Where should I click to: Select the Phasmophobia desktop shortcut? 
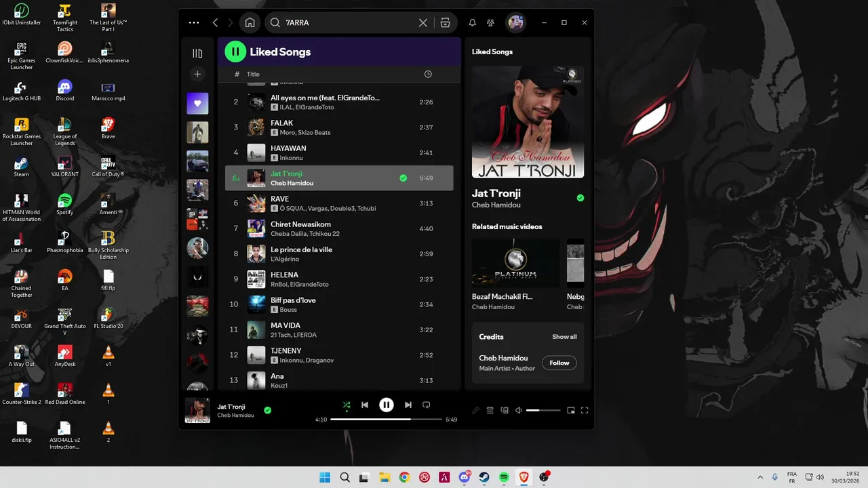(x=64, y=241)
